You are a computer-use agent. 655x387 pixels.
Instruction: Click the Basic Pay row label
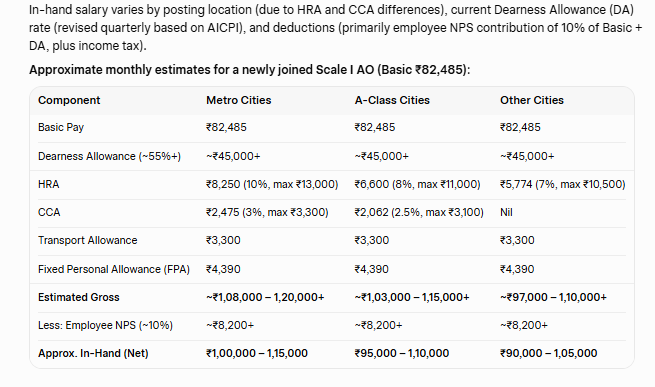click(x=61, y=127)
